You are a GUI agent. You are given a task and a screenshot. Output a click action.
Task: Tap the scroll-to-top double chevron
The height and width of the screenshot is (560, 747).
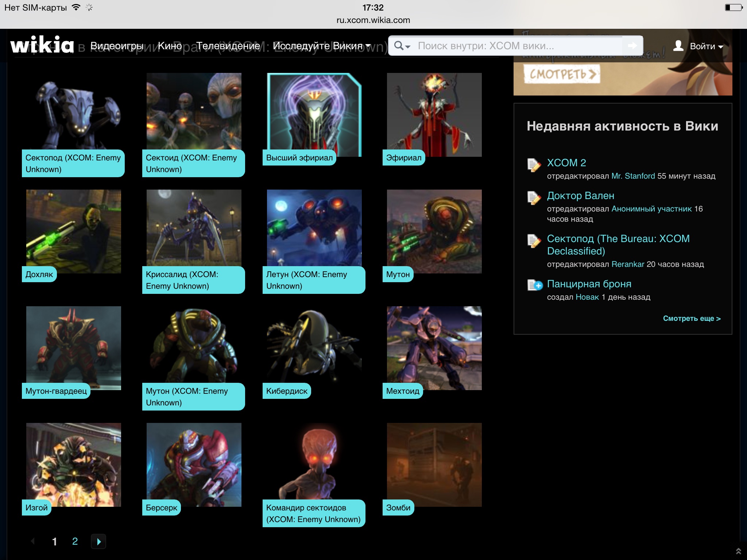(738, 551)
